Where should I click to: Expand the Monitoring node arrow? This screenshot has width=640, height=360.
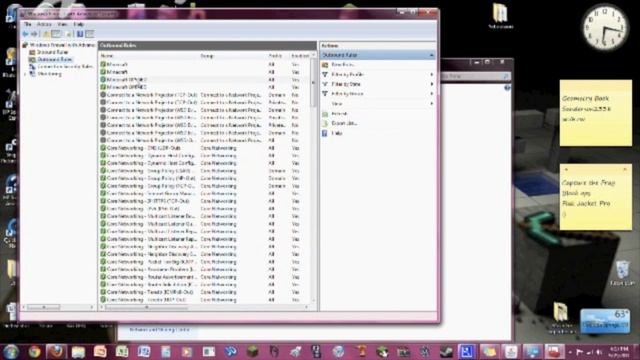[x=25, y=74]
